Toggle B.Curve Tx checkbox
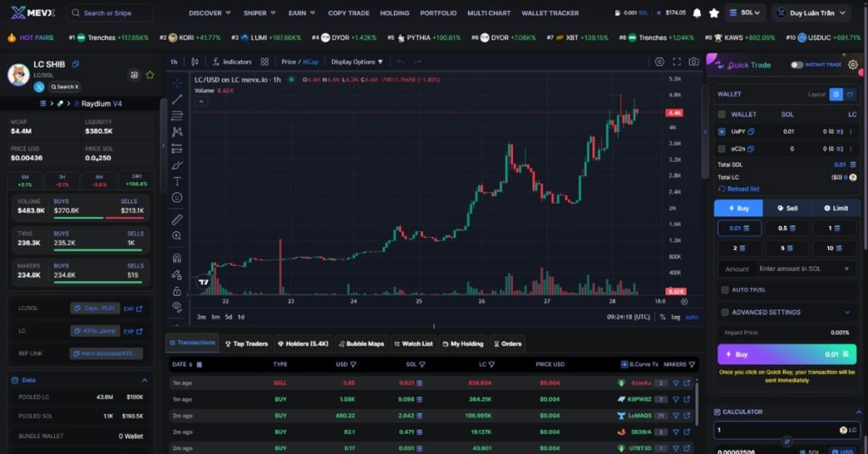This screenshot has height=454, width=868. point(625,364)
